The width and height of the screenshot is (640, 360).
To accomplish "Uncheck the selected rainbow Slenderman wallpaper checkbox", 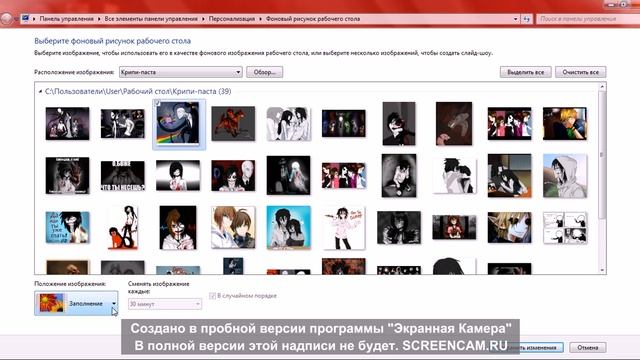I will tap(158, 103).
